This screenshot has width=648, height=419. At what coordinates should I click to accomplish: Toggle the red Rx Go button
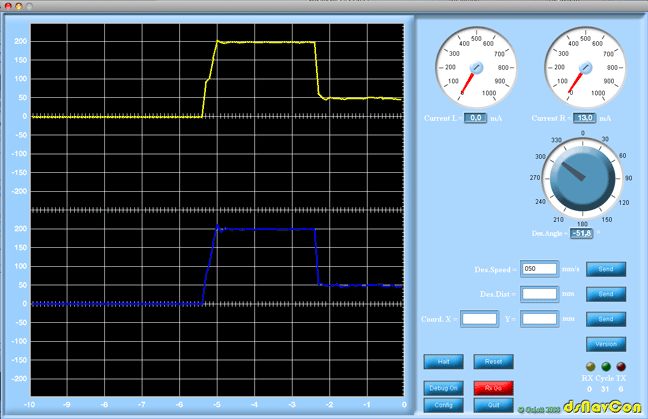(493, 388)
